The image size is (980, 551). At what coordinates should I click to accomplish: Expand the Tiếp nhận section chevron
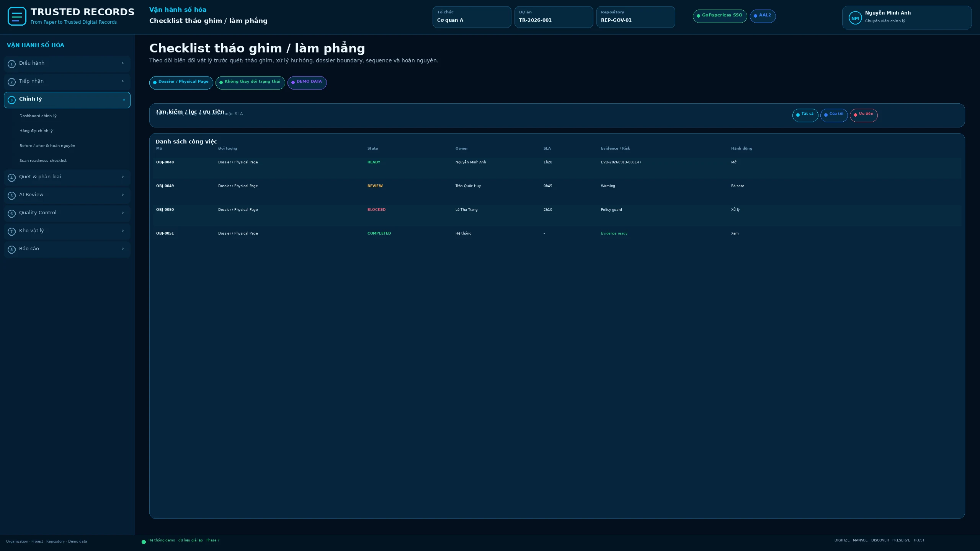click(x=123, y=81)
